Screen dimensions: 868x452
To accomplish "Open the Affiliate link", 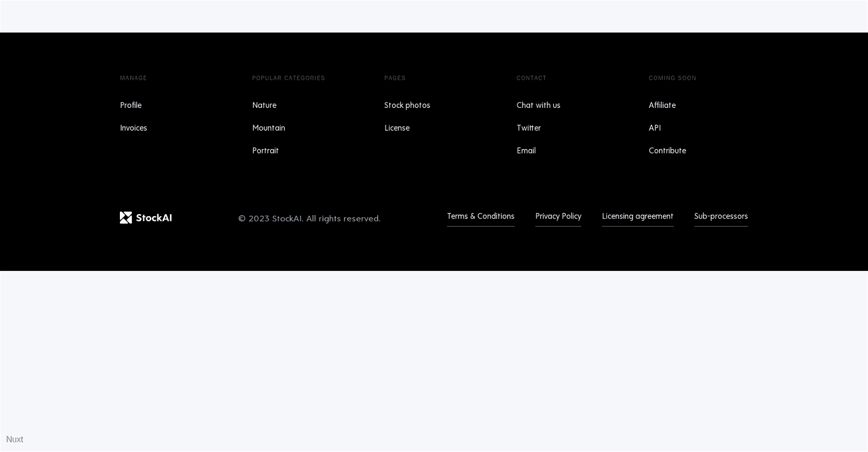I will pos(662,105).
